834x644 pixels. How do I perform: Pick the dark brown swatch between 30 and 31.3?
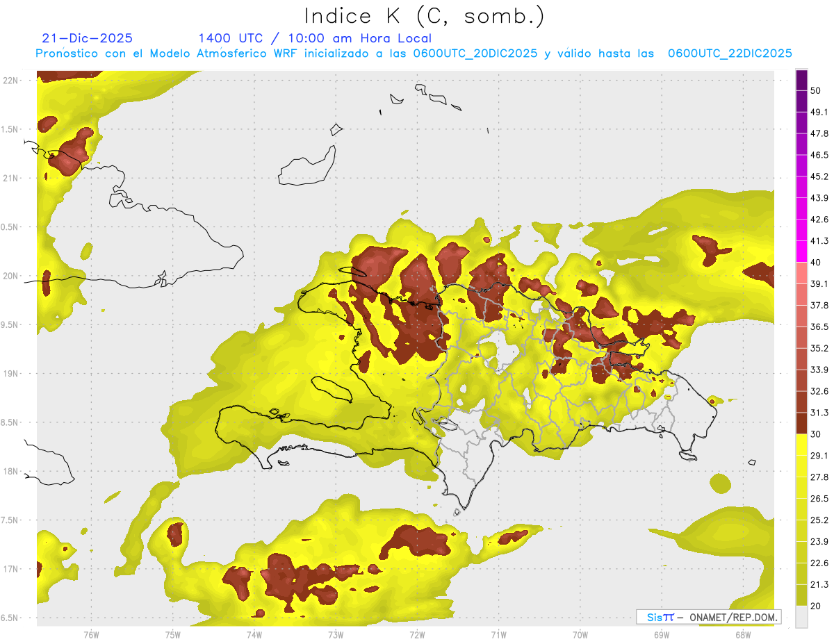click(802, 424)
